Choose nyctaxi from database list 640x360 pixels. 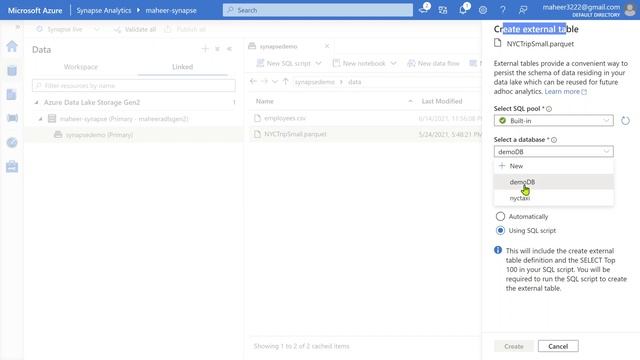pyautogui.click(x=553, y=198)
